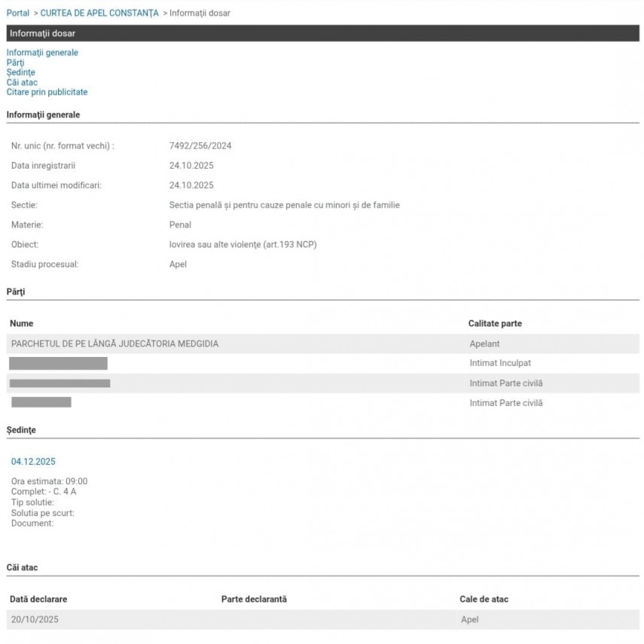The width and height of the screenshot is (644, 644).
Task: Select the Căi atac navigation link
Action: 22,82
